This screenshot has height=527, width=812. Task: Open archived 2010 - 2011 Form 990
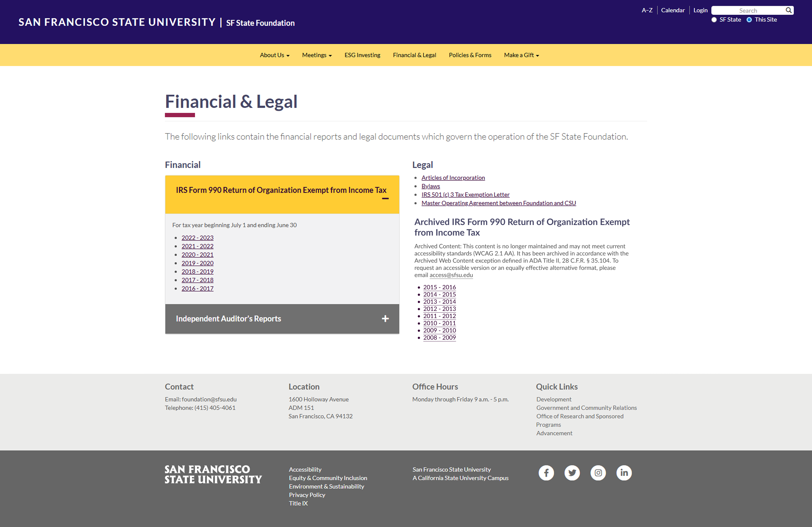coord(440,323)
